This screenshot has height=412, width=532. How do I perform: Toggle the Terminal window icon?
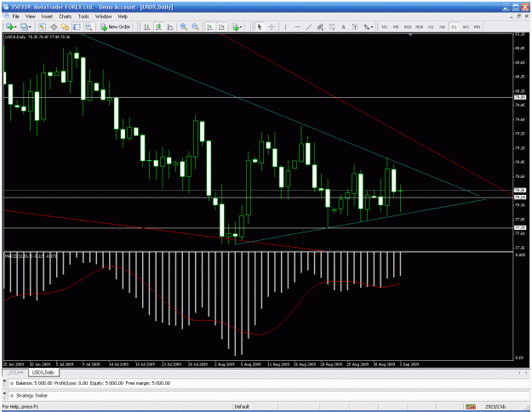[77, 26]
